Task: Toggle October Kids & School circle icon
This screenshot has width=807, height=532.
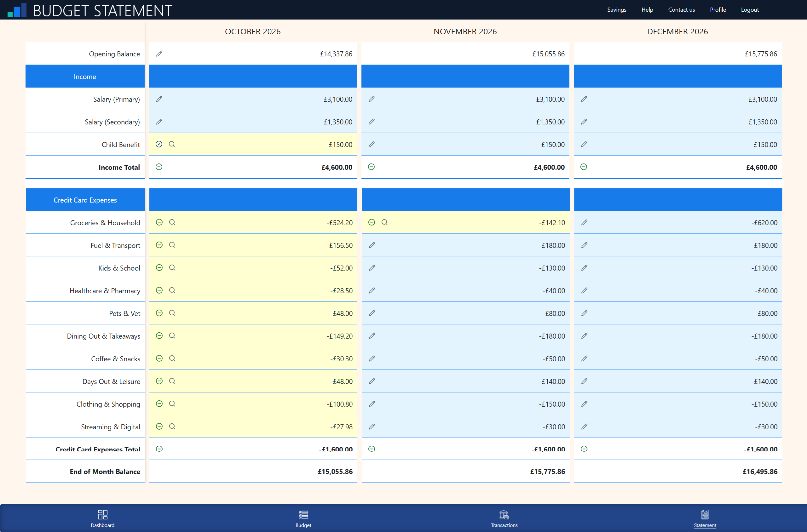Action: click(159, 268)
